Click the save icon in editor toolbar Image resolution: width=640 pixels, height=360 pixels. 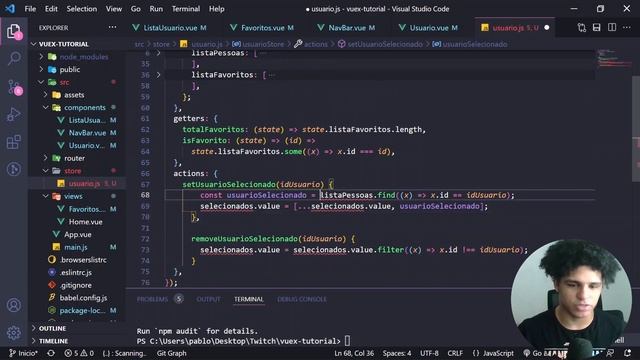pyautogui.click(x=597, y=28)
